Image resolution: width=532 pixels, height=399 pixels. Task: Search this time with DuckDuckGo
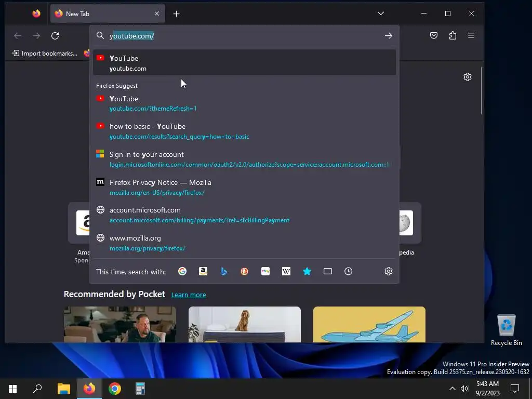[245, 271]
